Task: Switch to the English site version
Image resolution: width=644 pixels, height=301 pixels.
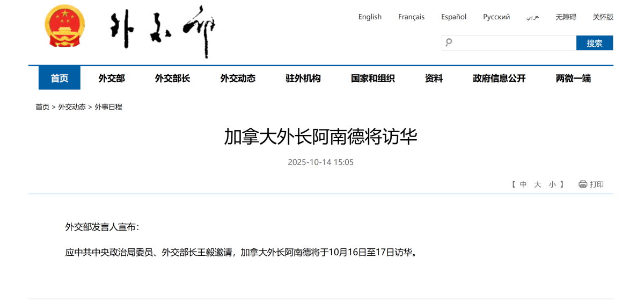Action: (370, 17)
